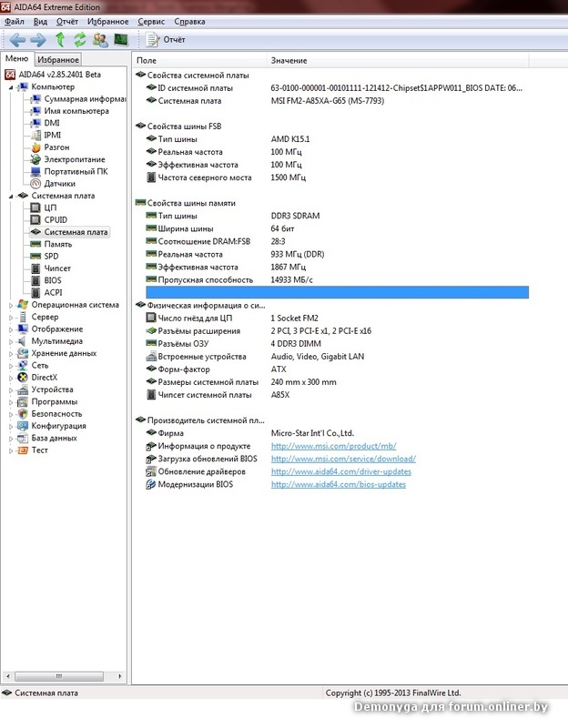
Task: Click the ACPI chip icon
Action: pyautogui.click(x=35, y=292)
